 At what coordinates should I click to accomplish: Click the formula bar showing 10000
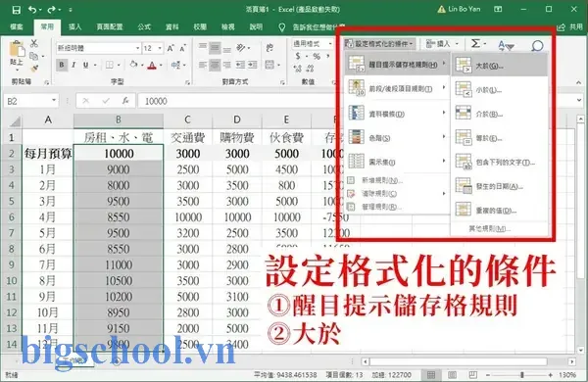356,101
